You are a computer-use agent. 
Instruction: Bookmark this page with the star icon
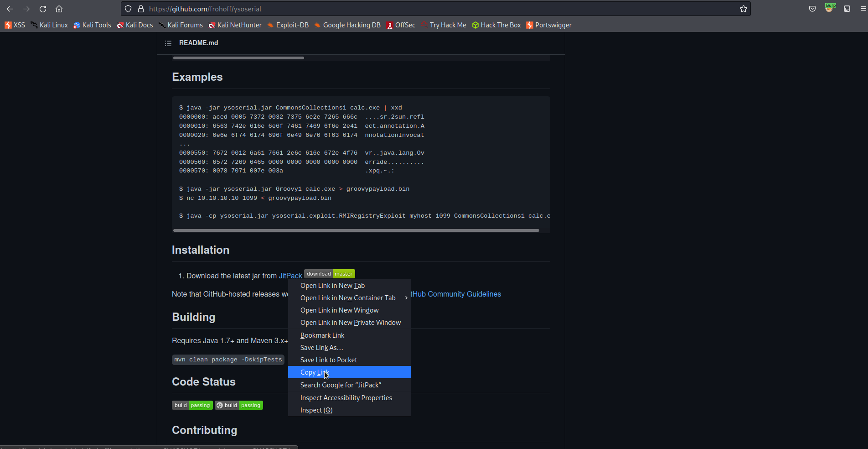point(744,9)
